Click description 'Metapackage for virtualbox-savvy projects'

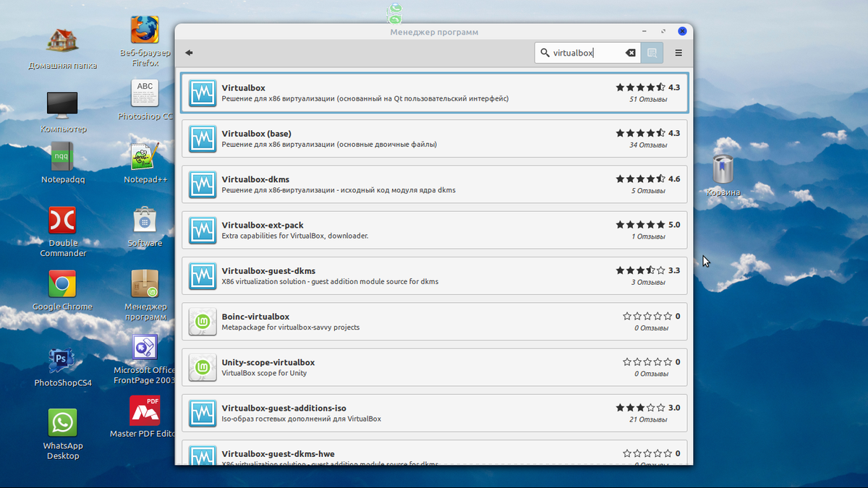tap(291, 328)
